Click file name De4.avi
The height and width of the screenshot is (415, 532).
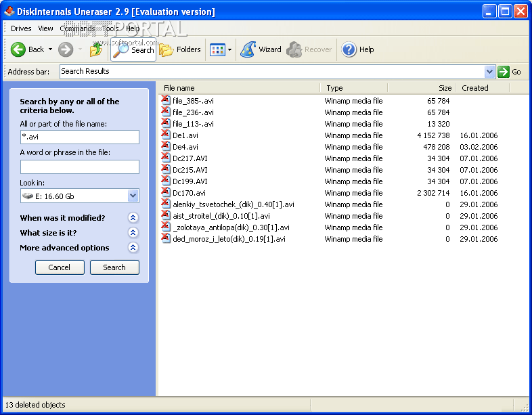pyautogui.click(x=185, y=147)
